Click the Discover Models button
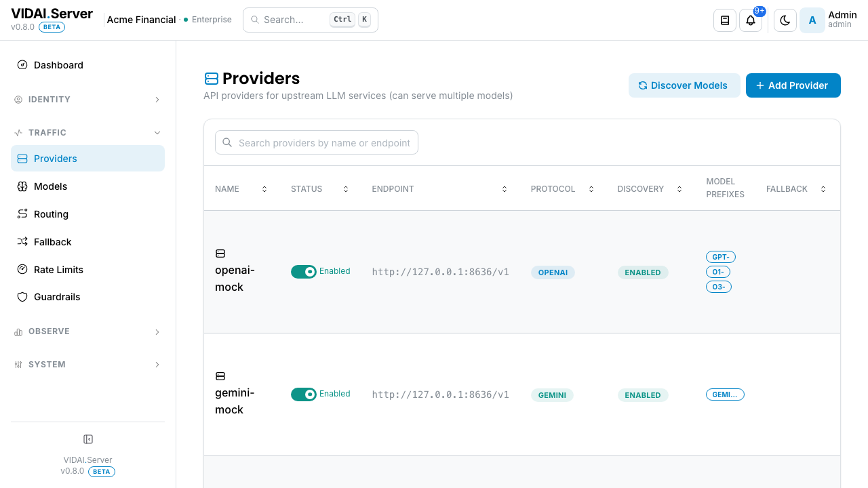 click(x=684, y=85)
